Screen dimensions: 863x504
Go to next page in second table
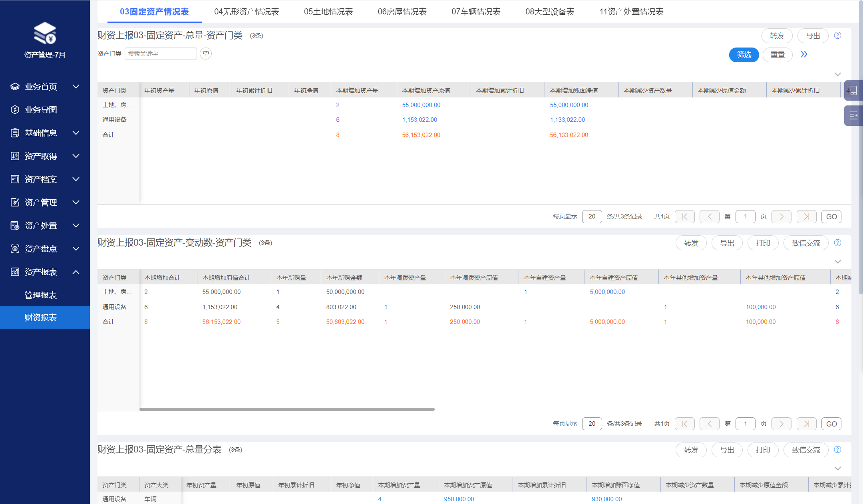point(781,424)
